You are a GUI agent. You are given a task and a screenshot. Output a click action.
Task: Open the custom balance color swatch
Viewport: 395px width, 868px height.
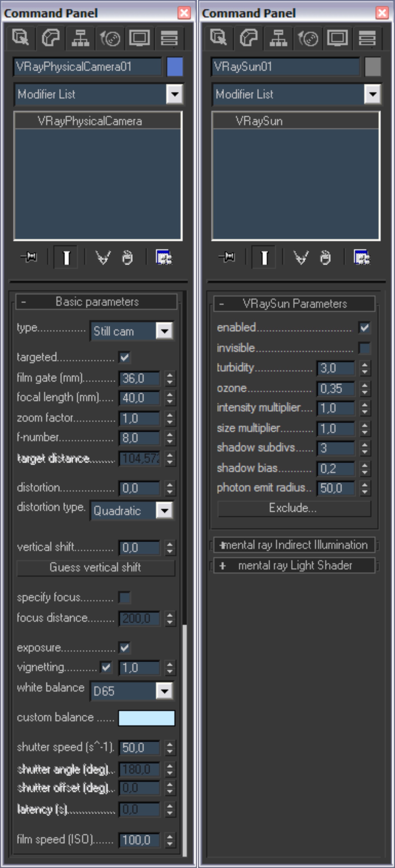pyautogui.click(x=147, y=718)
